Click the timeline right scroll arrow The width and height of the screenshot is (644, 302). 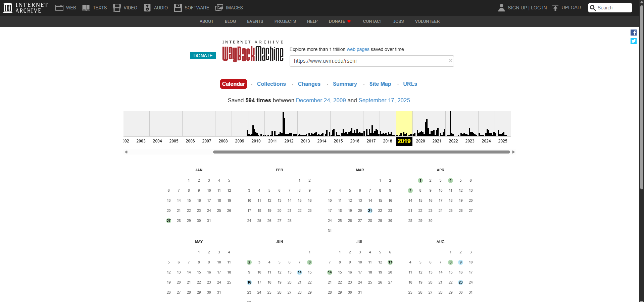(x=513, y=152)
